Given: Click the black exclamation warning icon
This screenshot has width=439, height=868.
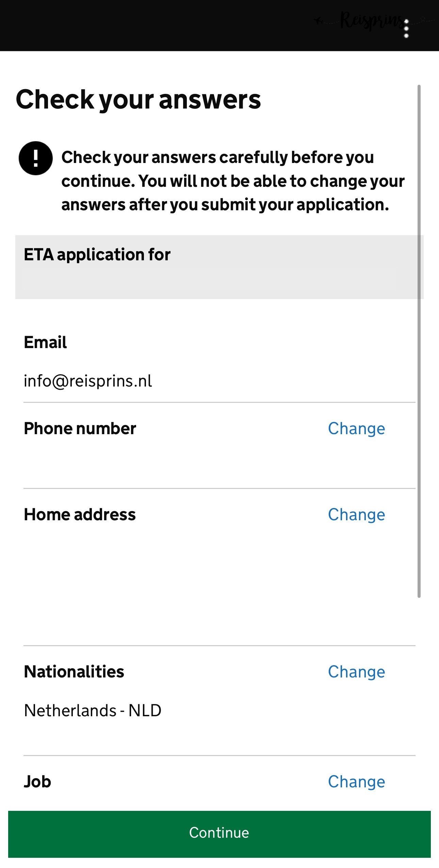Looking at the screenshot, I should click(35, 158).
